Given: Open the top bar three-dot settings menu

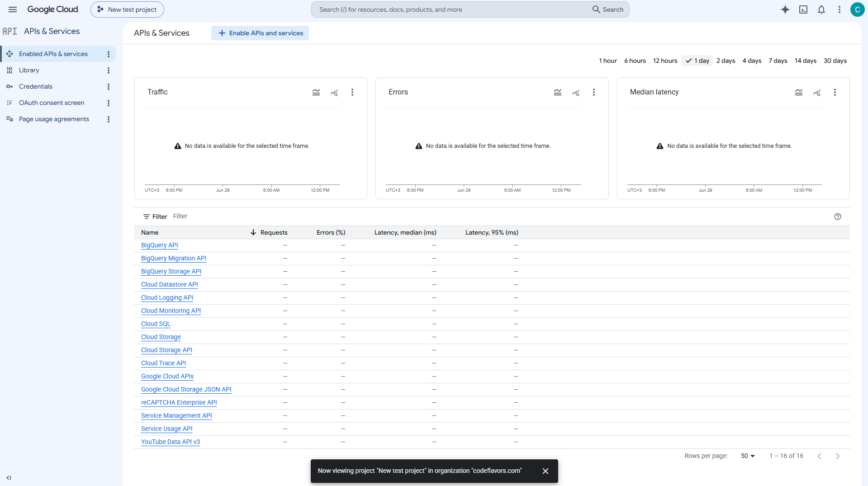Looking at the screenshot, I should tap(840, 9).
